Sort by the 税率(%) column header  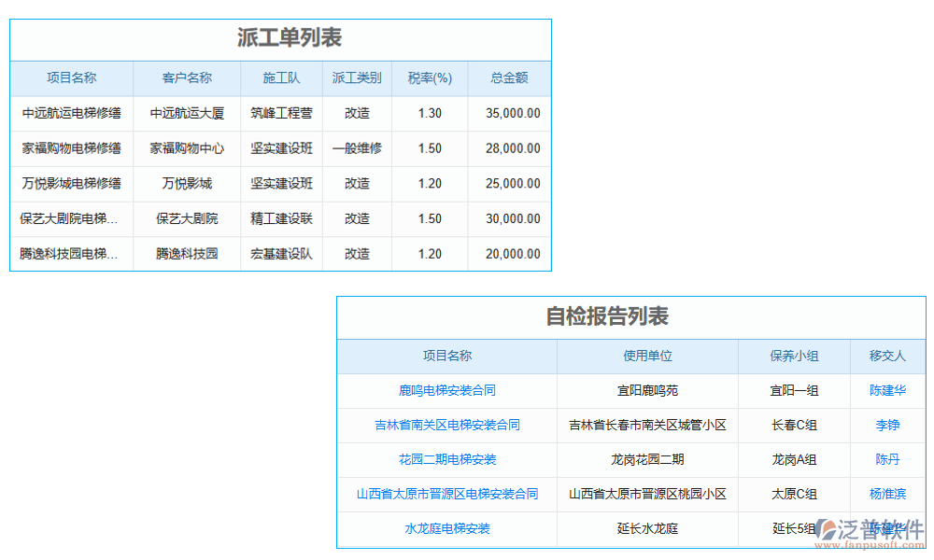pos(429,78)
